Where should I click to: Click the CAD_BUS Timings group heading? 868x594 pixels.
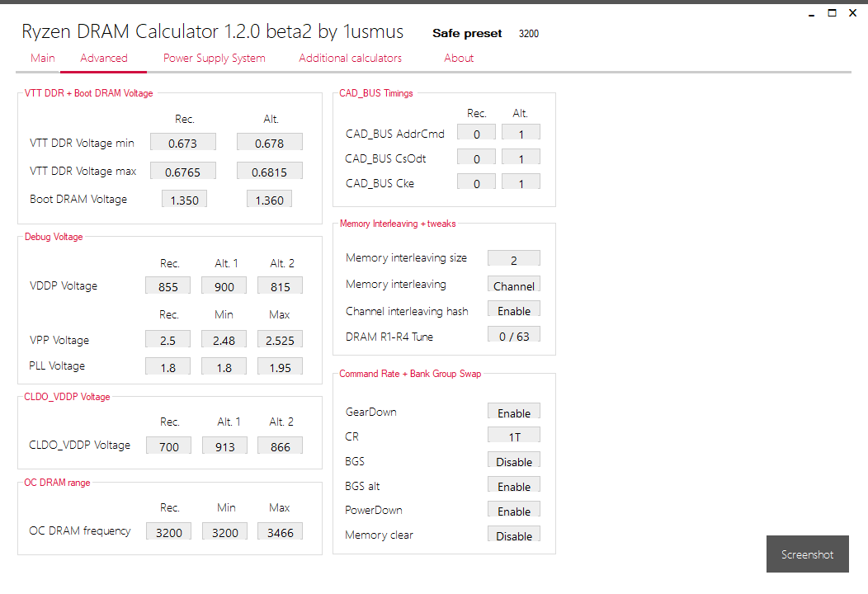pos(376,93)
